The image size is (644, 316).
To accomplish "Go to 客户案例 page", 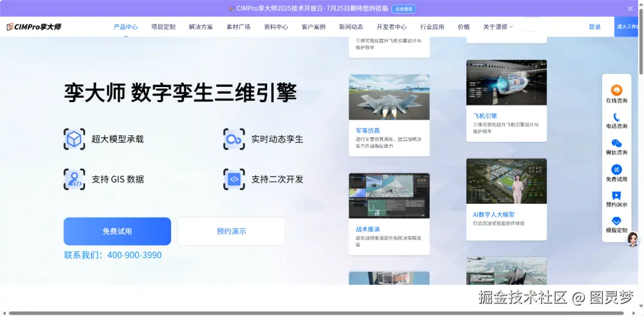I will click(314, 27).
